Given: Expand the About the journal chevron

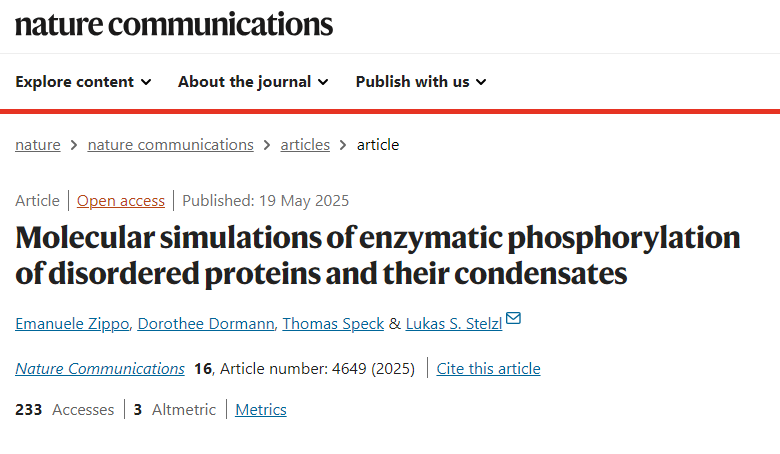Looking at the screenshot, I should 323,82.
